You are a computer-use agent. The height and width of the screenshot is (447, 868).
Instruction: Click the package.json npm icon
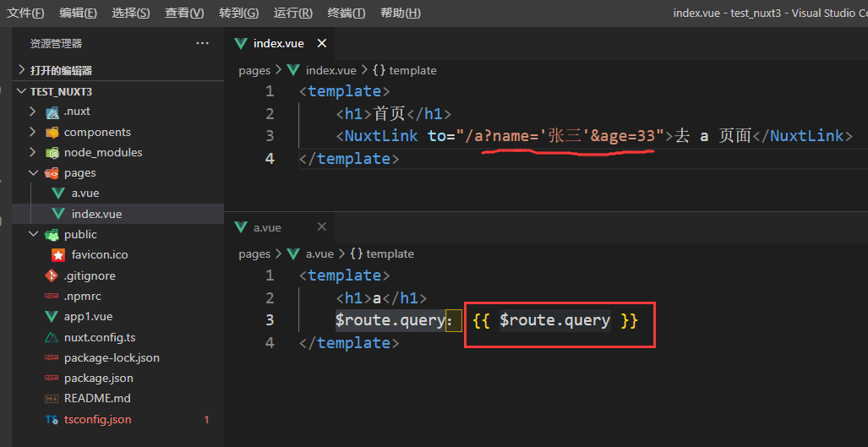[x=52, y=379]
